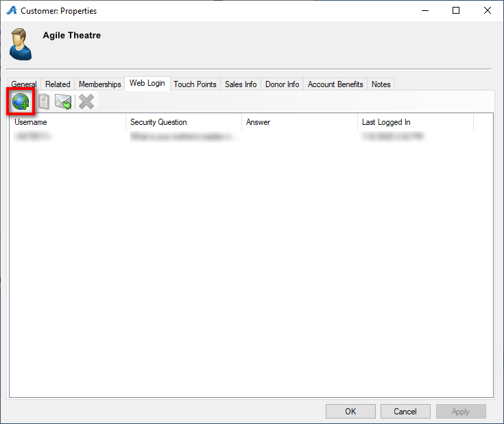
Task: Switch to the Related tab
Action: [x=58, y=84]
